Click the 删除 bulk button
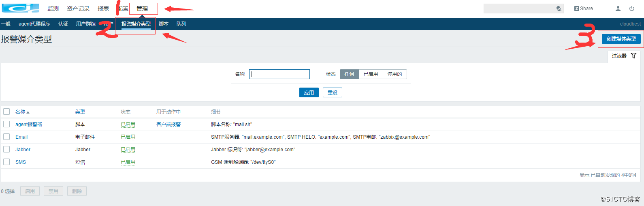Screen dimensions: 644x206 tap(77, 191)
